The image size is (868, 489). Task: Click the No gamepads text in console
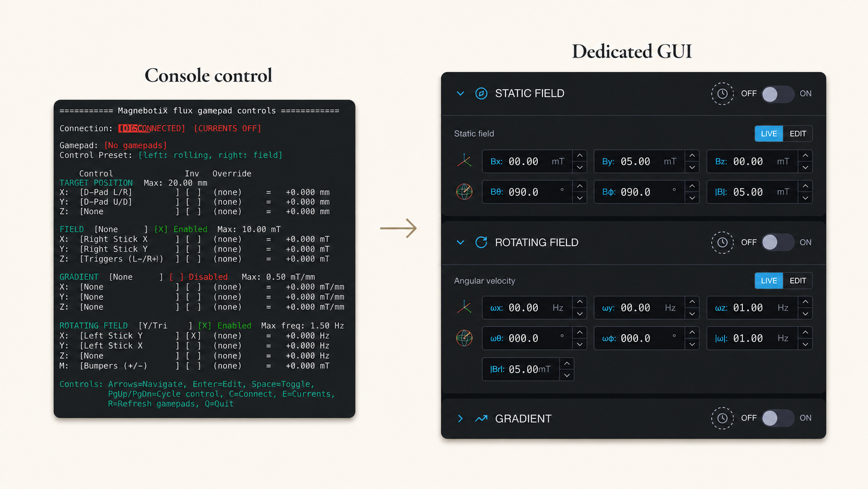click(x=135, y=146)
